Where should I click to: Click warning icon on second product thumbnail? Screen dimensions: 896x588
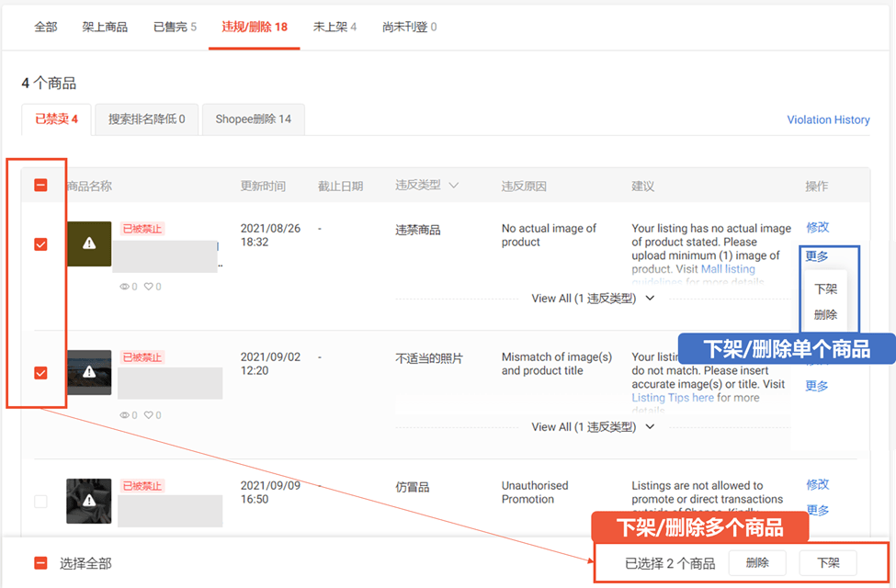[x=88, y=372]
